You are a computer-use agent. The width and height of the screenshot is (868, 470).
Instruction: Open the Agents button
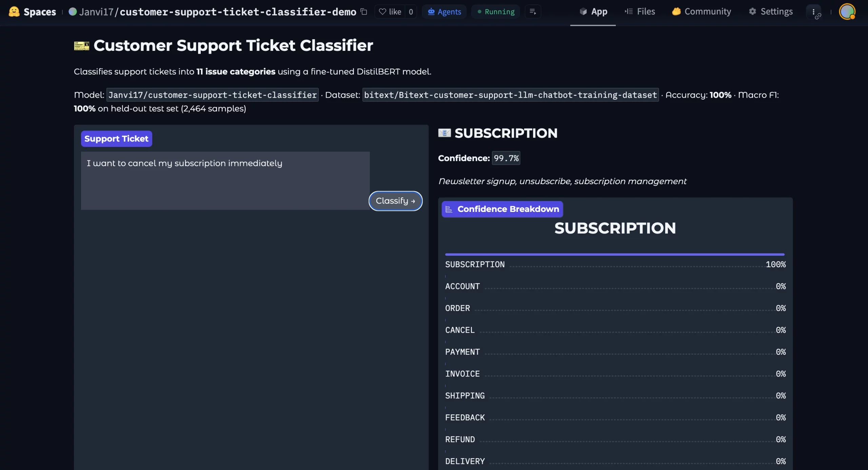pyautogui.click(x=444, y=12)
